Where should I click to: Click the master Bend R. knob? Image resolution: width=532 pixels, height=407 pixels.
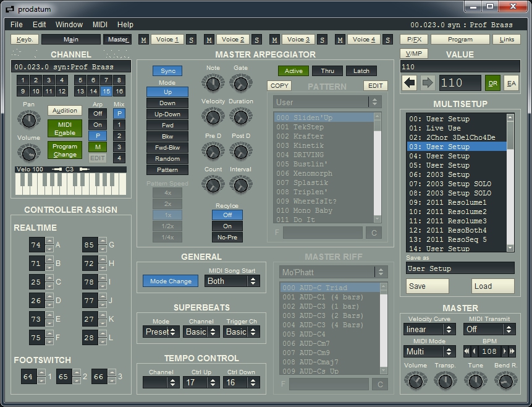tap(505, 381)
